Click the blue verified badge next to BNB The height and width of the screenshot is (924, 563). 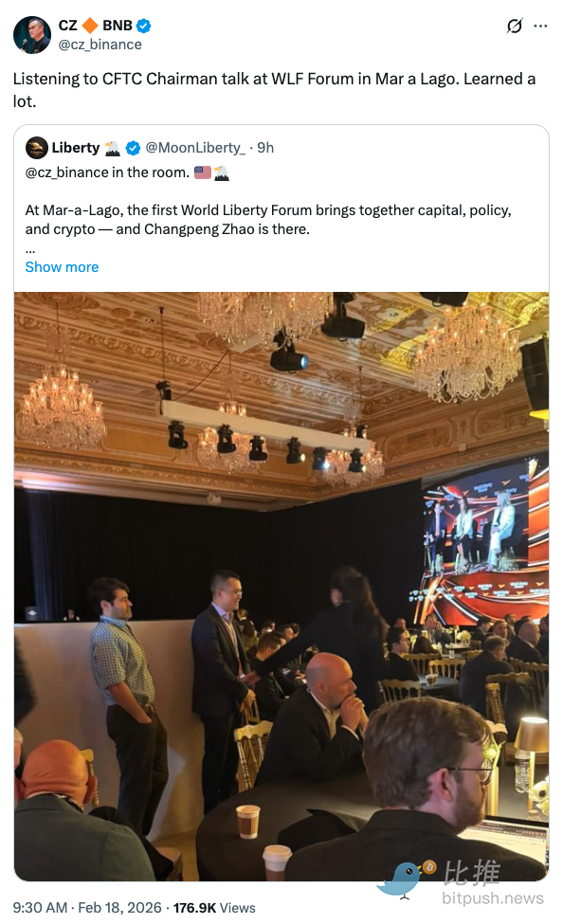[144, 26]
